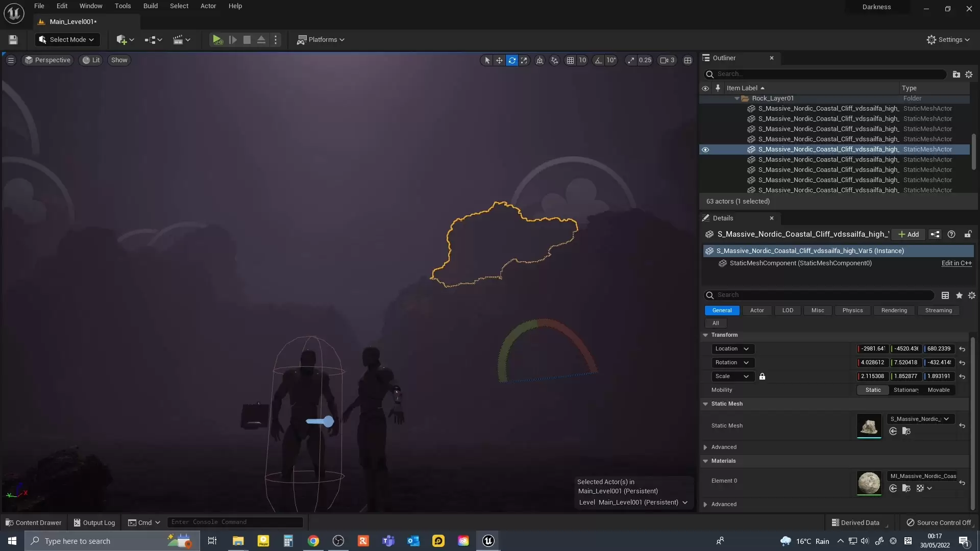Toggle scale lock ratio padlock

click(x=762, y=377)
